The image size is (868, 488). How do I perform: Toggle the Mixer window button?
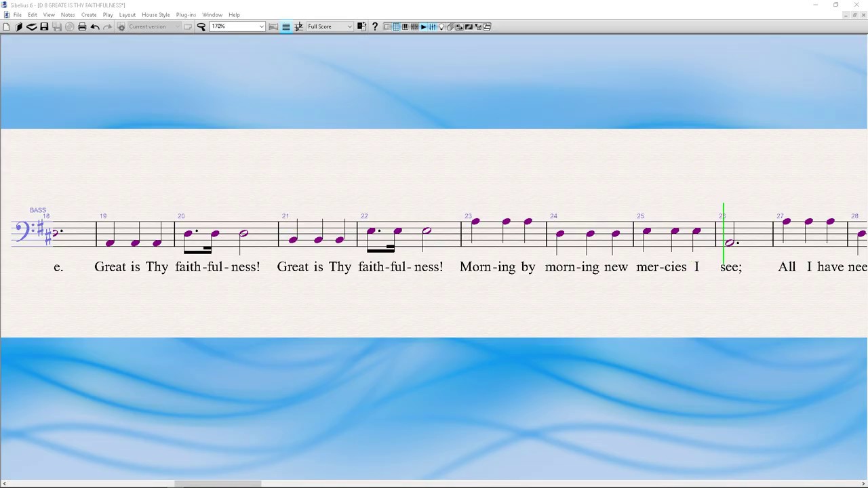[x=432, y=26]
